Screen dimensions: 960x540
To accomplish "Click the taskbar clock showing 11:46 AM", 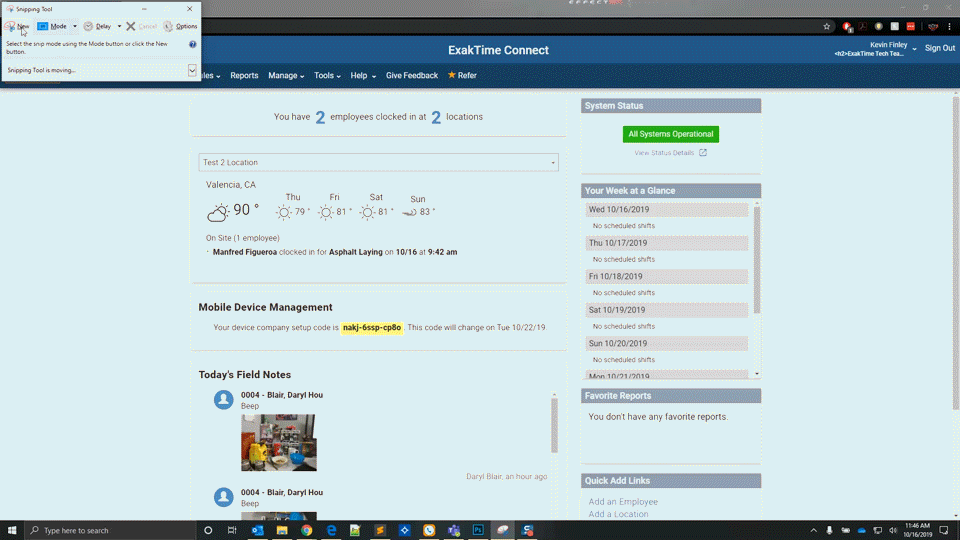I will [x=917, y=530].
